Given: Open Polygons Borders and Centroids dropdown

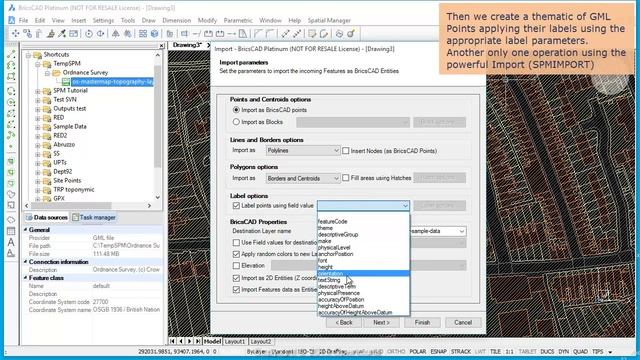Looking at the screenshot, I should [x=303, y=178].
